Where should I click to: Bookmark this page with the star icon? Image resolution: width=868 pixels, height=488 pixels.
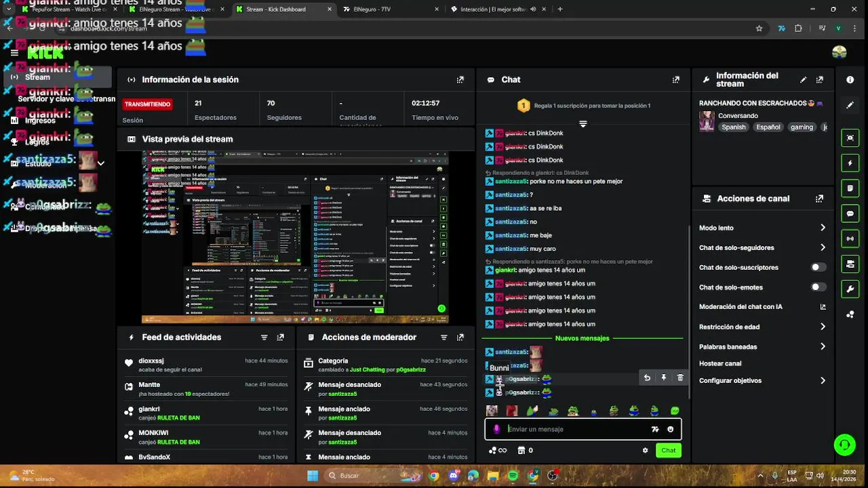click(x=759, y=28)
